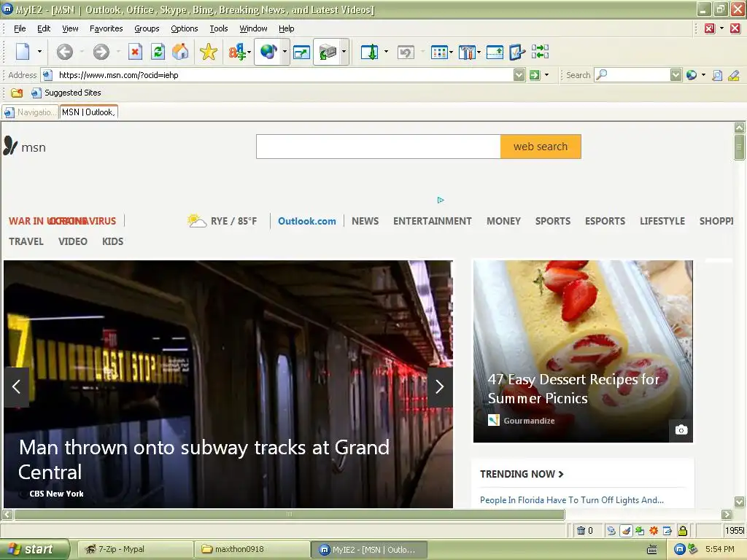The height and width of the screenshot is (560, 747).
Task: Go to the ENTERTAINMENT section
Action: [432, 221]
